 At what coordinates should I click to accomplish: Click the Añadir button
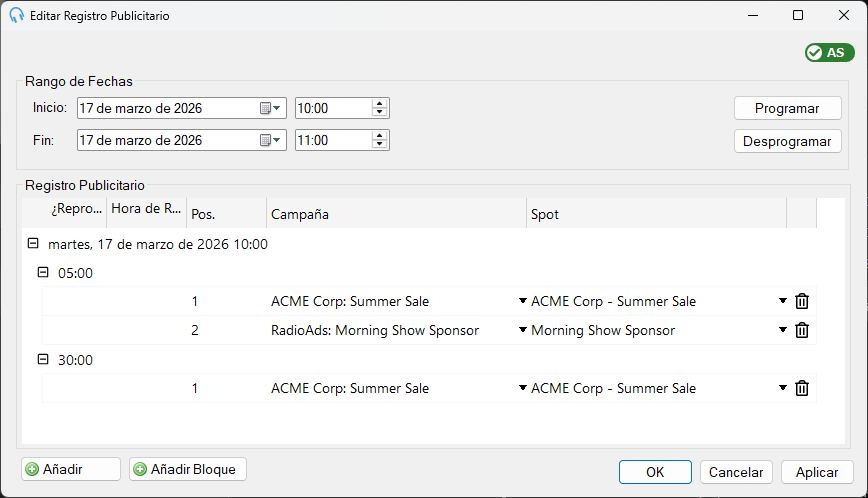pos(71,469)
